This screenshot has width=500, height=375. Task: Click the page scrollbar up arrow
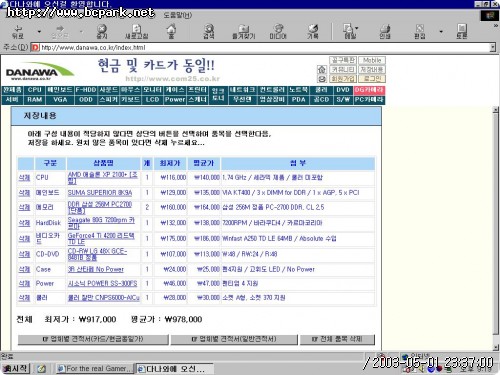click(x=496, y=110)
